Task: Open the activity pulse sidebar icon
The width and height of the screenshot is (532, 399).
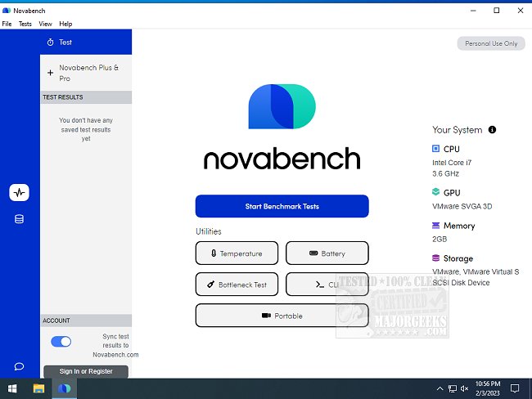Action: pos(19,193)
